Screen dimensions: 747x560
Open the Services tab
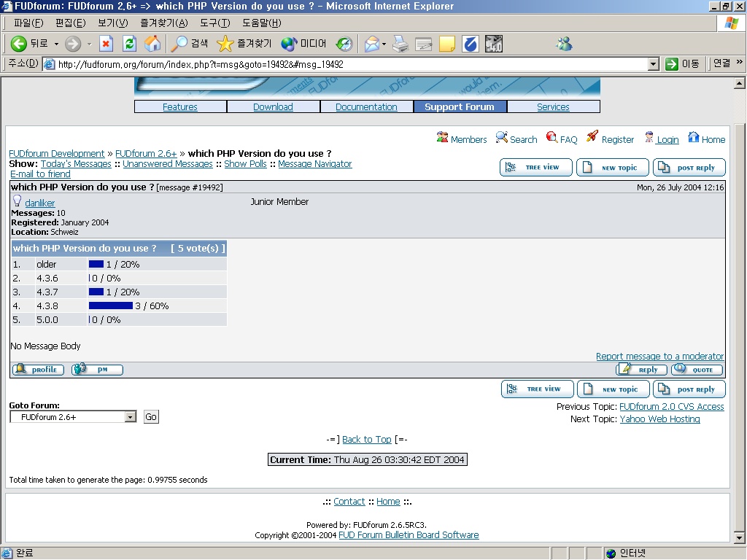pyautogui.click(x=553, y=106)
